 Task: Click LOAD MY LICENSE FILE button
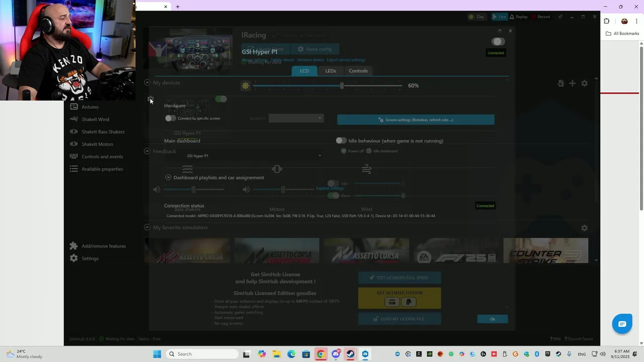399,319
